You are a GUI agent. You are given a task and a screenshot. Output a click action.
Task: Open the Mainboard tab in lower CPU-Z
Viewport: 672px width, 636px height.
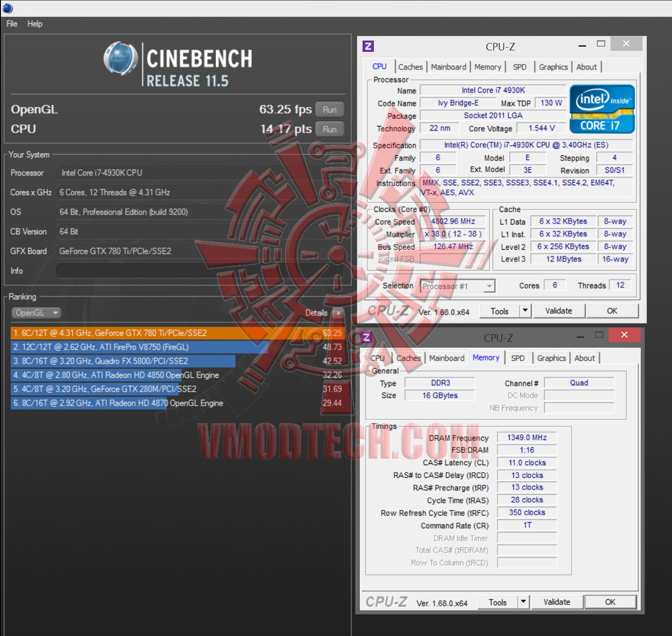[447, 358]
